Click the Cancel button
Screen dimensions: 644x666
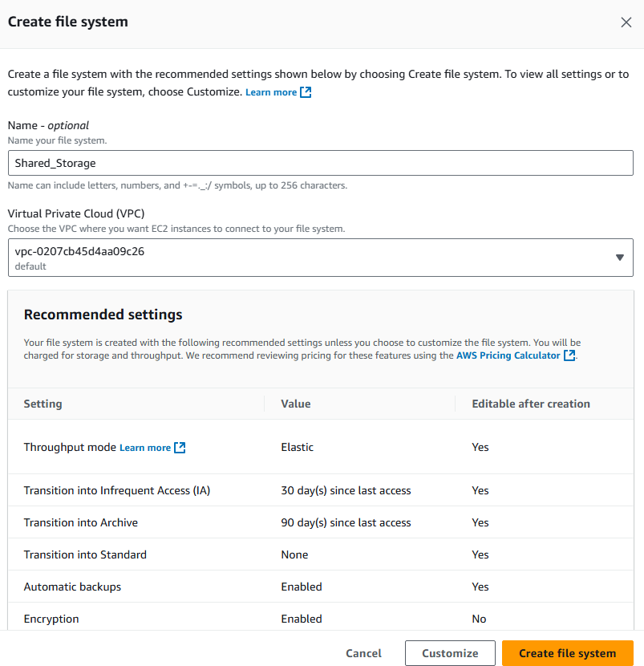tap(363, 653)
